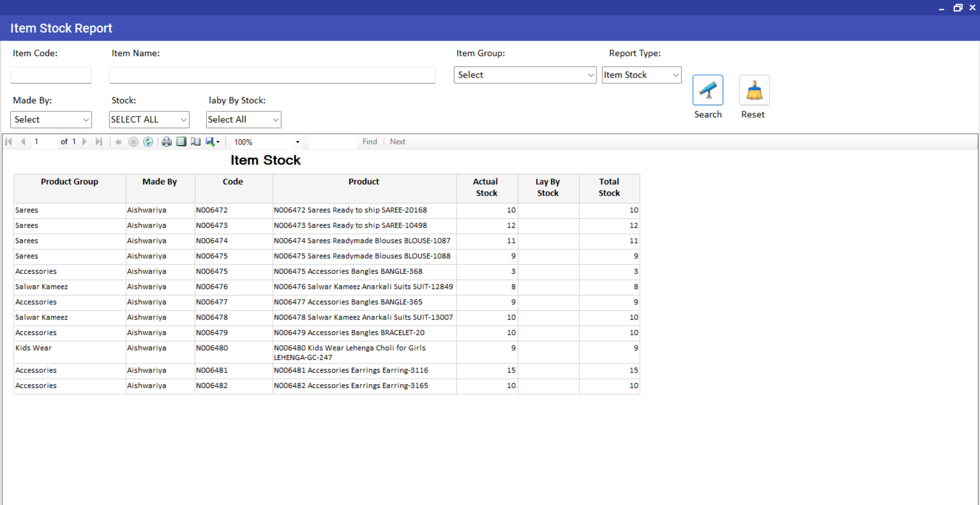Click the Reset broom icon
The image size is (980, 505).
pyautogui.click(x=754, y=90)
